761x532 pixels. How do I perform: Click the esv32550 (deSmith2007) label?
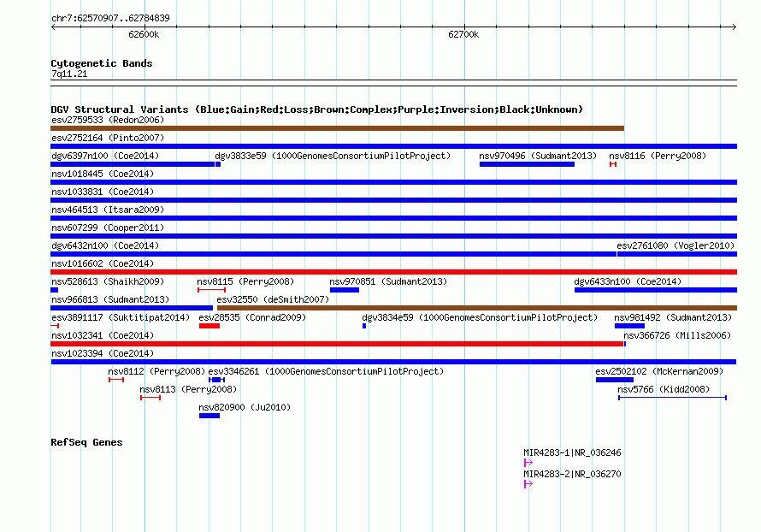273,299
